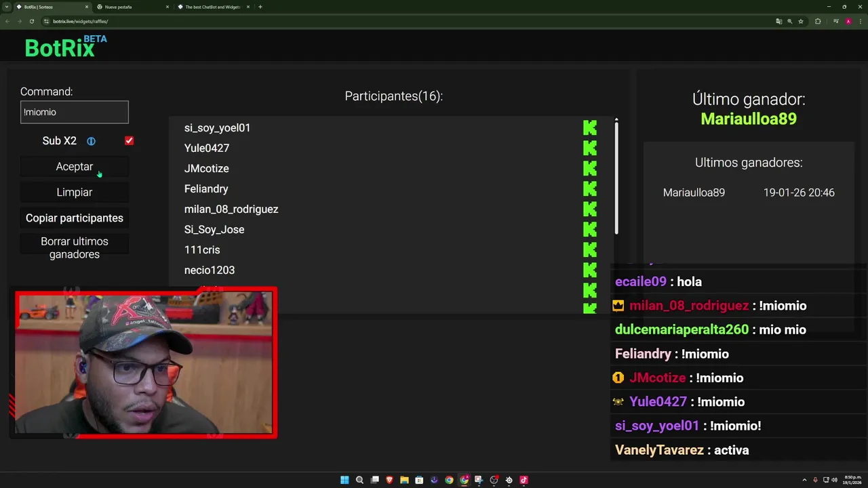
Task: Go back with the browser back arrow
Action: click(7, 21)
